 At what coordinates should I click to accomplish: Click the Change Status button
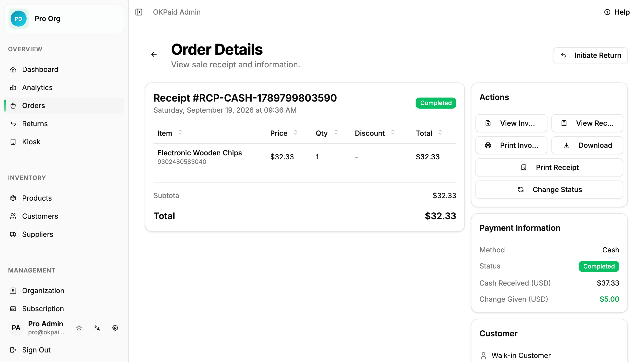click(549, 190)
